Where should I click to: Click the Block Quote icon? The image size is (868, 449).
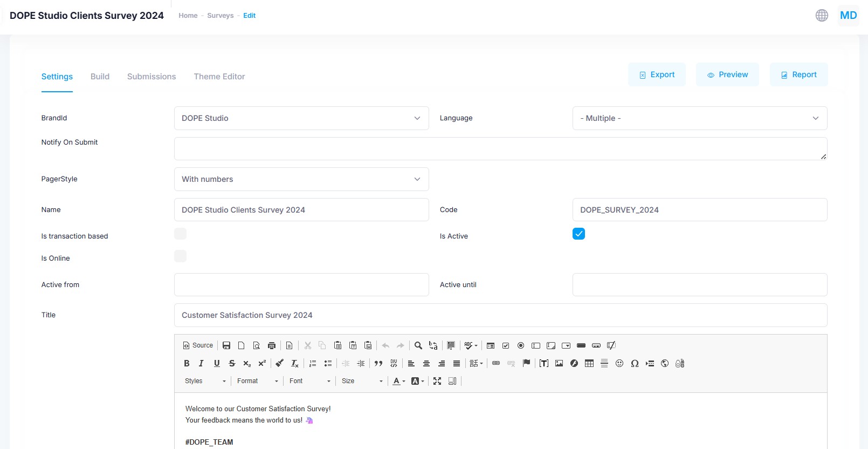point(378,363)
